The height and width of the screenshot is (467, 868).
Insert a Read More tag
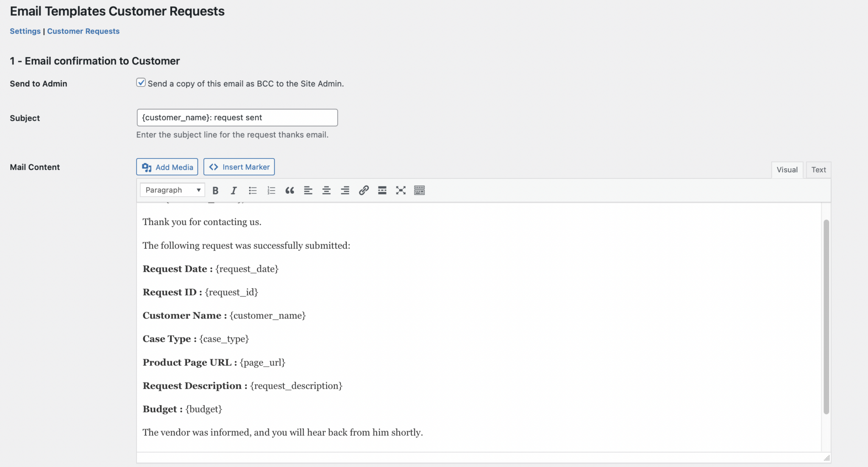tap(382, 190)
